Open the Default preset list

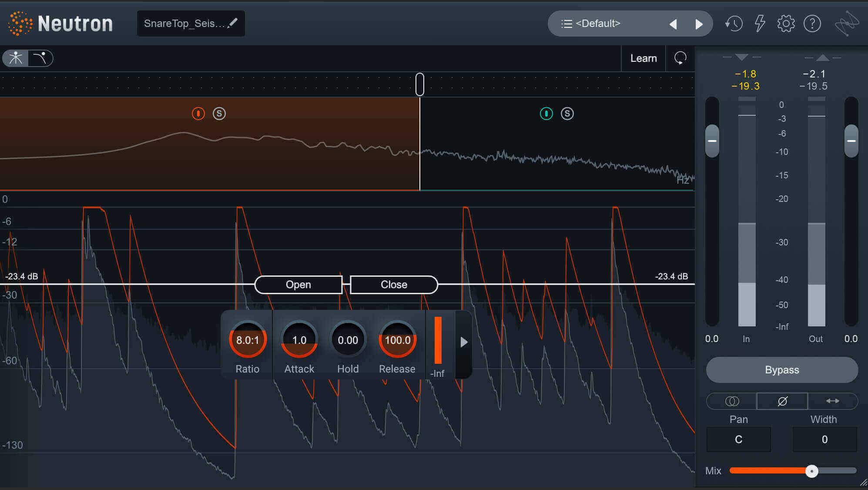598,23
